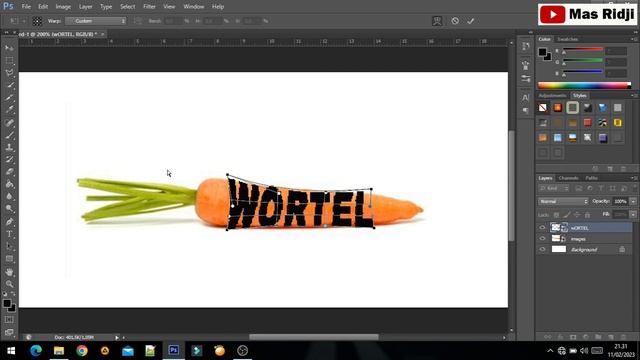Open the Color panel flyout menu
640x360 pixels.
[634, 39]
